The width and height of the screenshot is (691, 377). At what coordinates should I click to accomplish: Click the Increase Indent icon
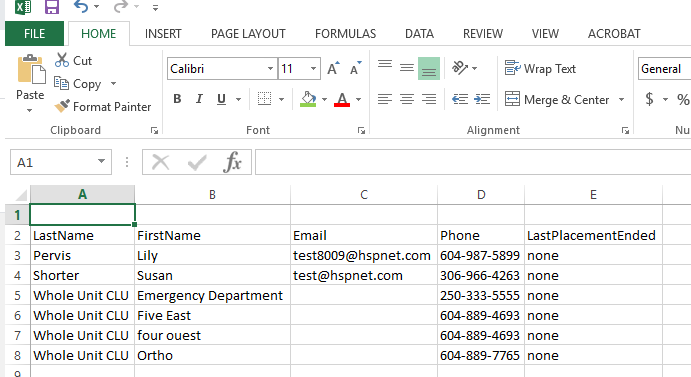[x=482, y=99]
